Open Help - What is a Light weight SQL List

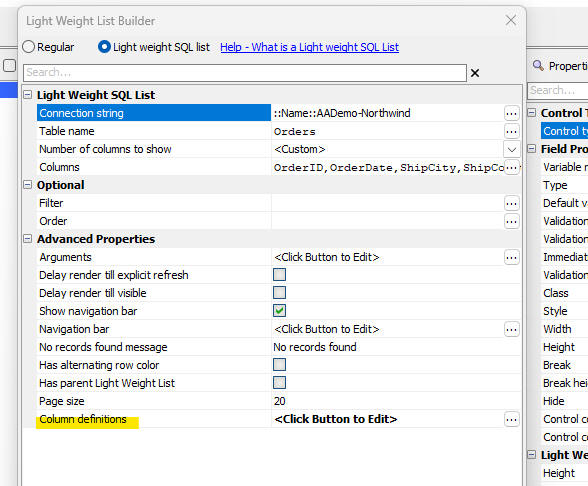pos(309,47)
